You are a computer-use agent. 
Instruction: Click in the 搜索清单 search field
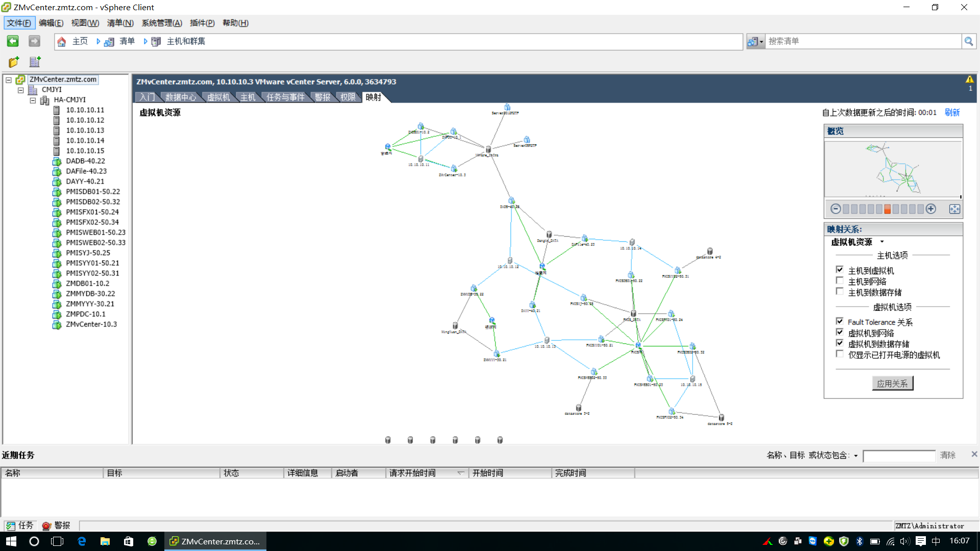(863, 41)
